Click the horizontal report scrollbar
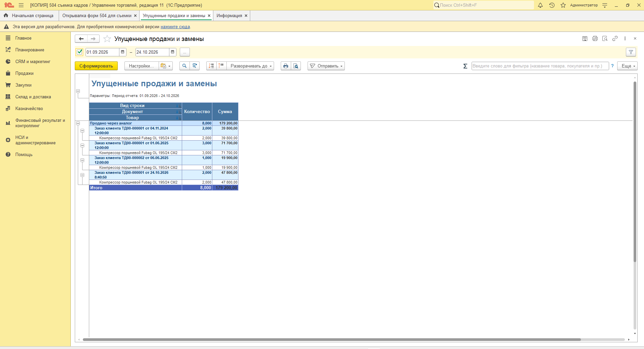 coord(332,340)
